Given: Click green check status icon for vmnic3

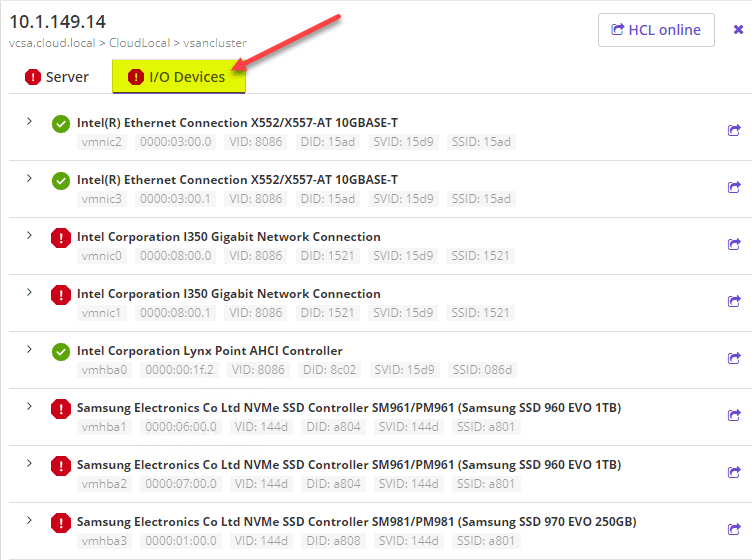Looking at the screenshot, I should [61, 181].
